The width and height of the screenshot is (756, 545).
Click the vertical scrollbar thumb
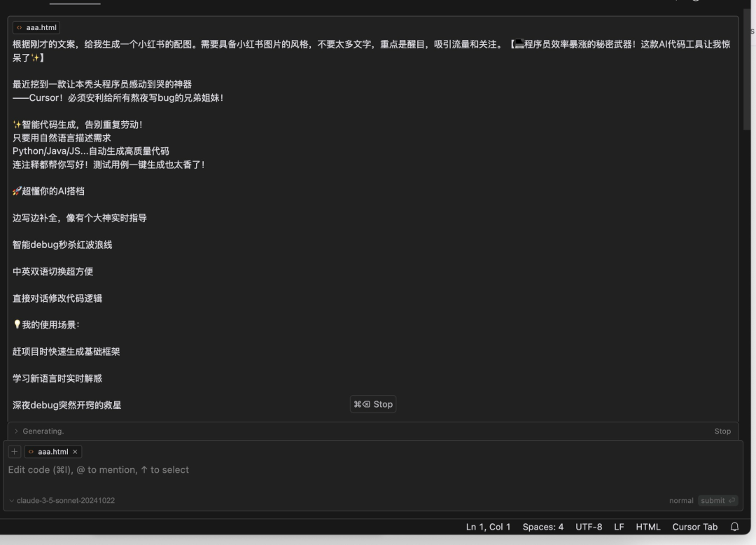(748, 70)
